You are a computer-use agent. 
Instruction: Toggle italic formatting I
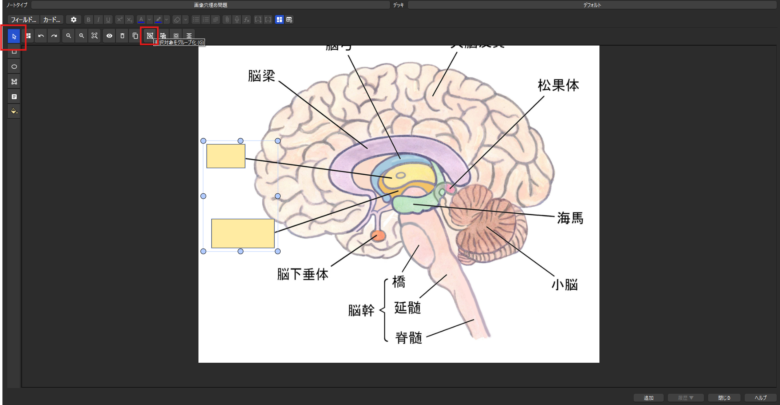tap(98, 19)
